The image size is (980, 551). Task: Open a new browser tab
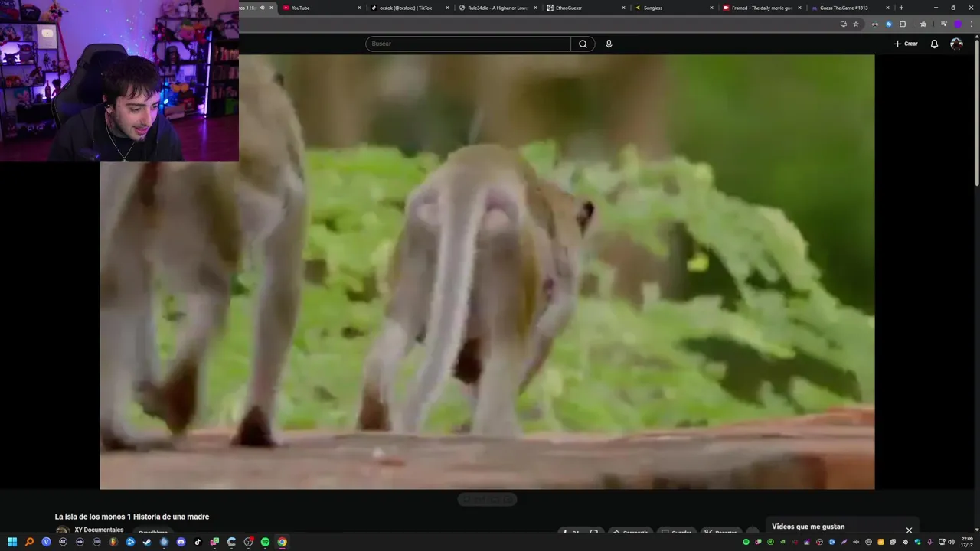[x=901, y=8]
